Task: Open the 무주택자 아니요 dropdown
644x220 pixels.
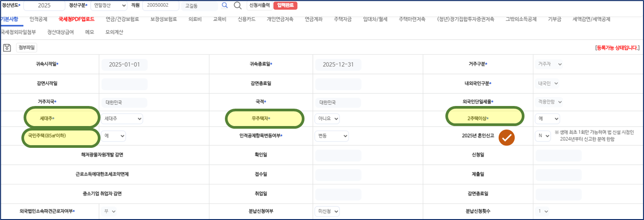Action: (x=327, y=119)
